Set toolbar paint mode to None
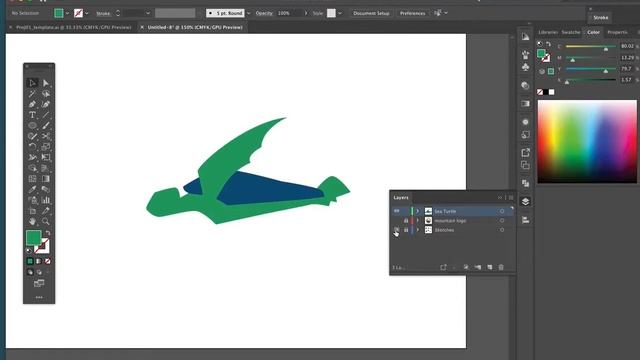This screenshot has width=640, height=360. 48,261
